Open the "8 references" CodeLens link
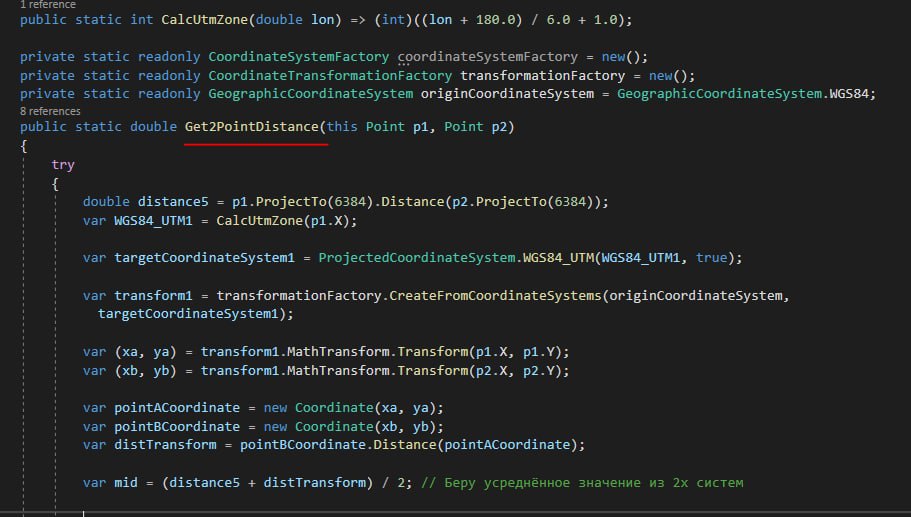The image size is (911, 517). click(50, 111)
